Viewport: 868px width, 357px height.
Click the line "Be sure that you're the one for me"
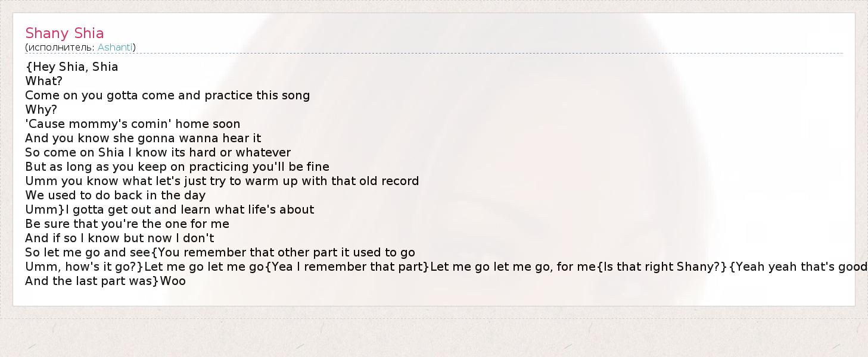click(x=127, y=224)
